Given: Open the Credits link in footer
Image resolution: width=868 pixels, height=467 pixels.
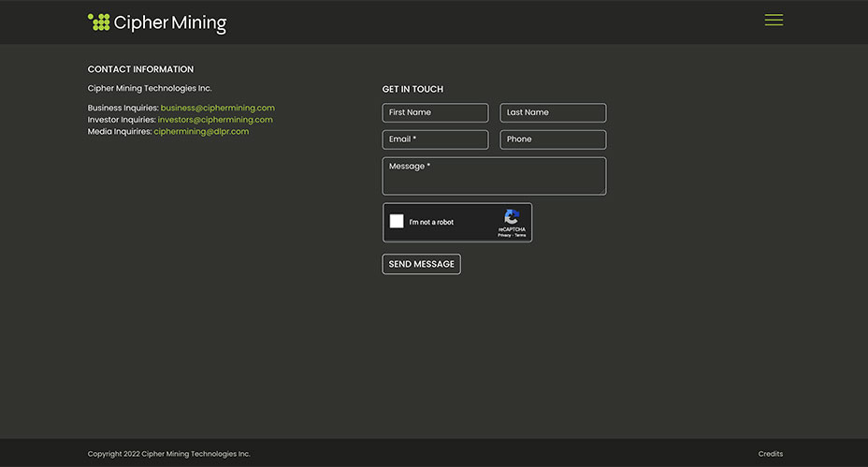Looking at the screenshot, I should tap(771, 454).
